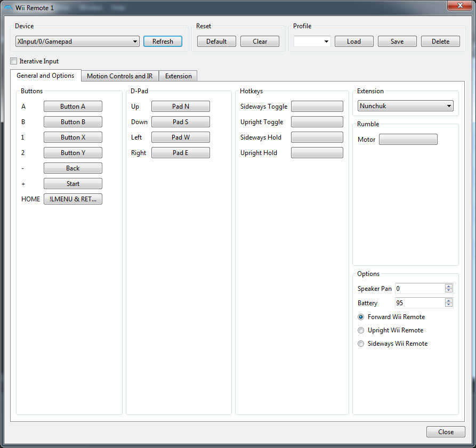The height and width of the screenshot is (448, 476).
Task: Switch to the Extension tab
Action: tap(178, 76)
